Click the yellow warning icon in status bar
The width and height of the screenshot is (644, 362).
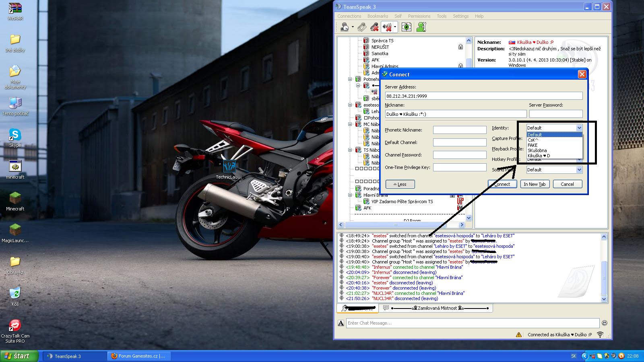[519, 335]
